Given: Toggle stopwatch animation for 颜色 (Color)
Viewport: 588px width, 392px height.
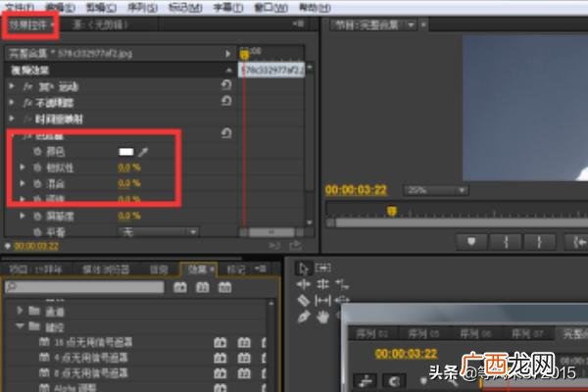Looking at the screenshot, I should click(37, 152).
